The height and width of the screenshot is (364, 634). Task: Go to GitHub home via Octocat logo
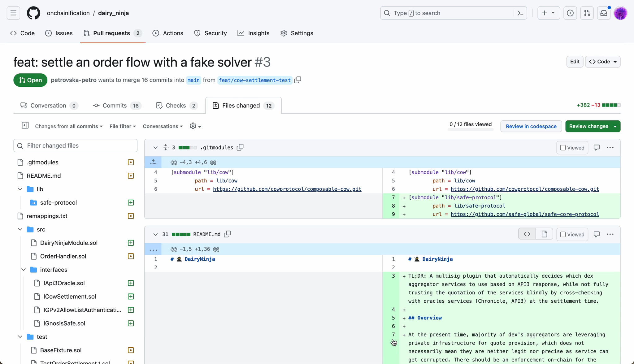pyautogui.click(x=33, y=13)
